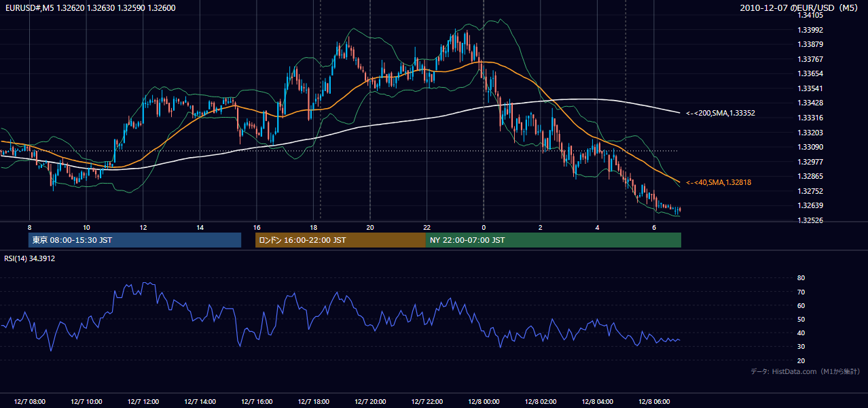The height and width of the screenshot is (408, 868).
Task: Select the NY 22:00-07:00 JST session bar
Action: click(553, 240)
